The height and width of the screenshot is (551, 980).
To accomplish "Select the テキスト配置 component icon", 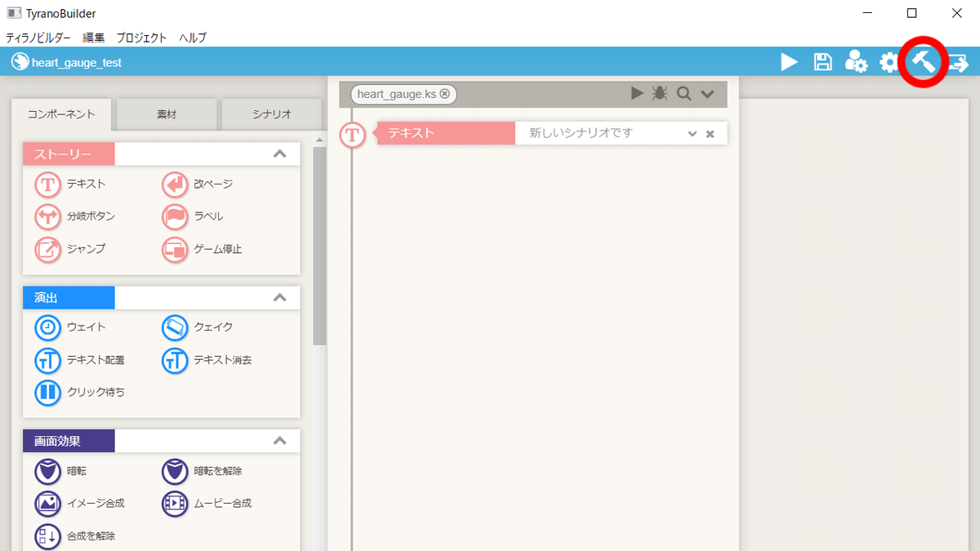I will [48, 360].
